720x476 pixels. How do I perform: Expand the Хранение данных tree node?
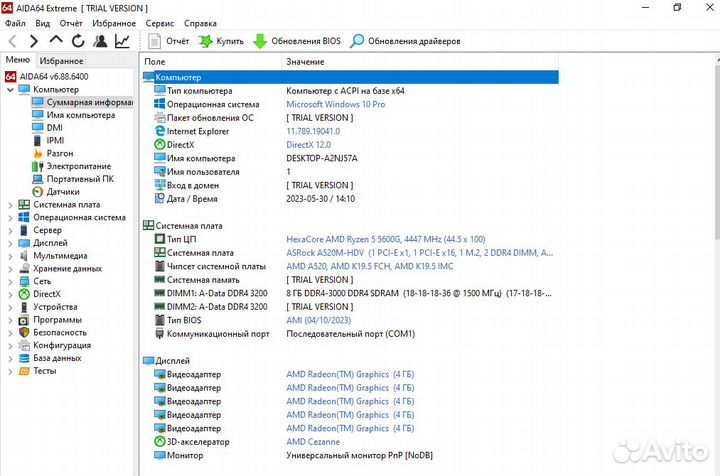tap(10, 269)
